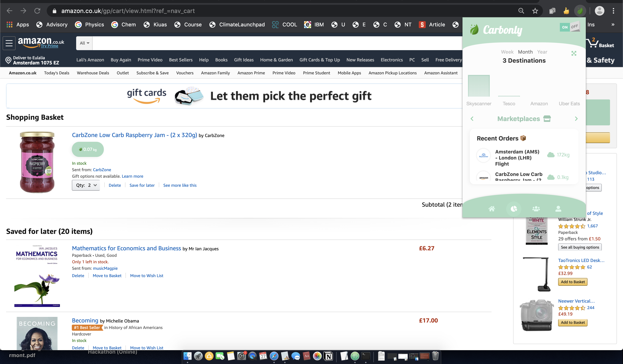Image resolution: width=623 pixels, height=364 pixels.
Task: Go to next category after Marketplaces
Action: [x=576, y=119]
